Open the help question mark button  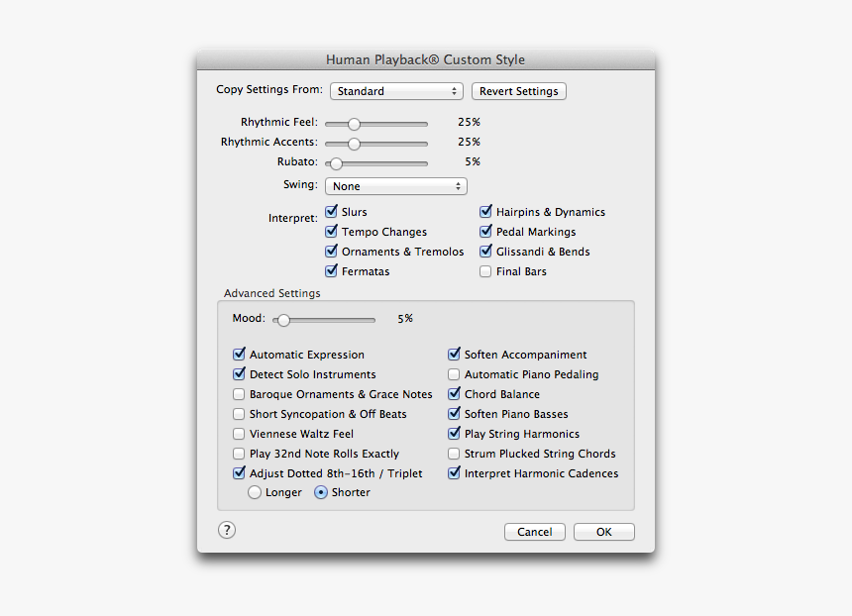(227, 530)
